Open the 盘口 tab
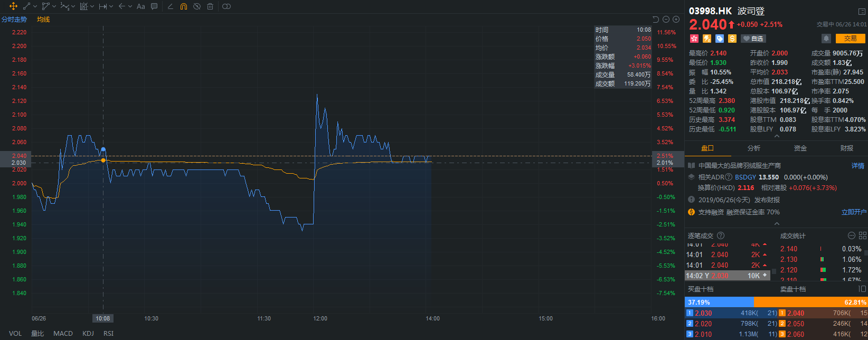Viewport: 868px width, 340px height. click(x=707, y=148)
